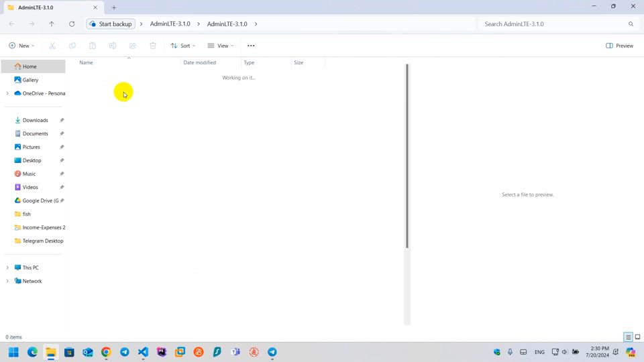Viewport: 644px width, 362px height.
Task: Click the Up directory arrow
Action: coord(52,24)
